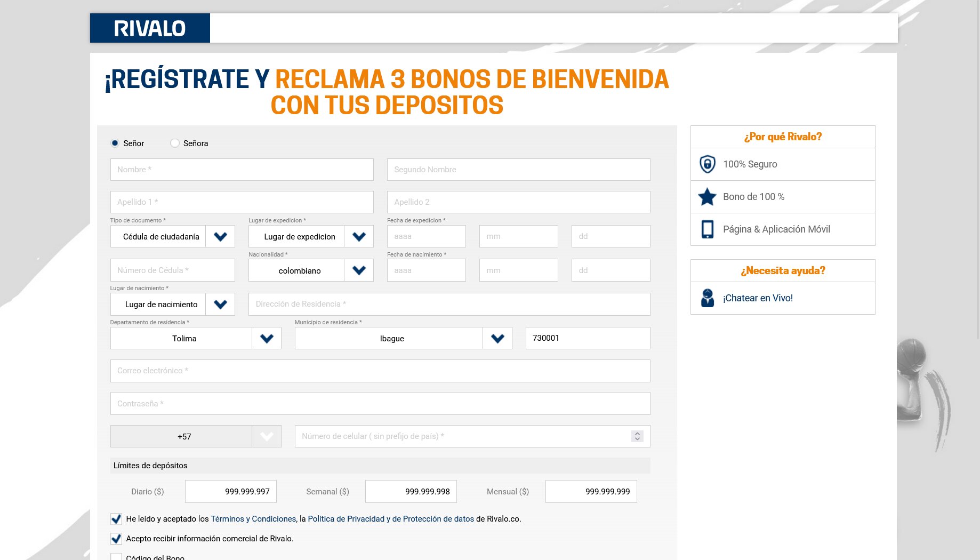Click the Apellido 1 input field
This screenshot has width=980, height=560.
[242, 202]
